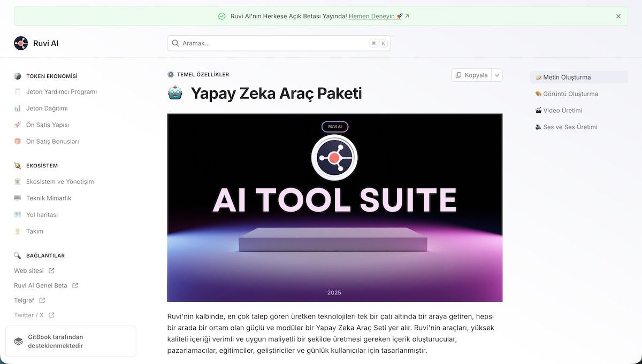Jump to Görüntü Oluşturma section
Image resolution: width=642 pixels, height=364 pixels.
click(567, 94)
